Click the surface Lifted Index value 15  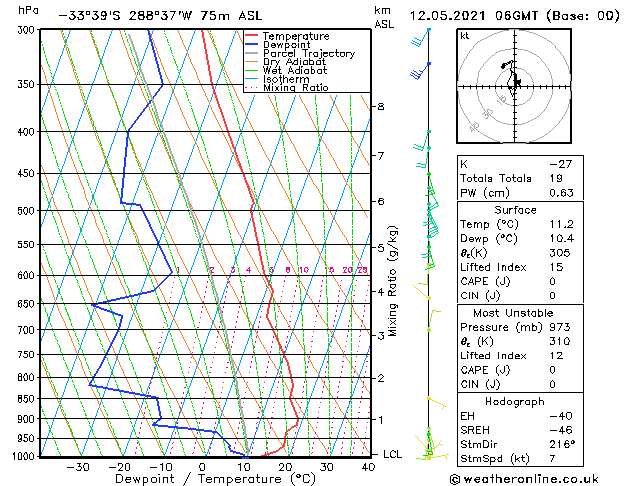[556, 267]
